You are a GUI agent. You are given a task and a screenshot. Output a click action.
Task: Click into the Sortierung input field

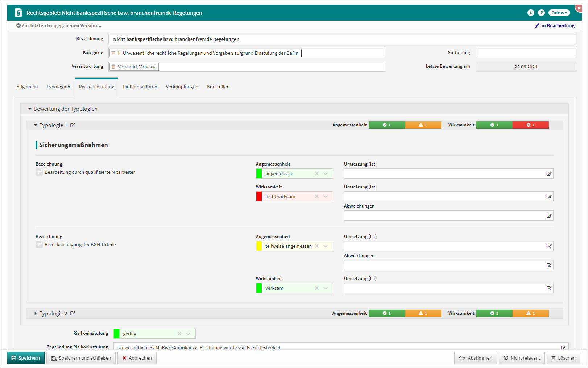(525, 53)
